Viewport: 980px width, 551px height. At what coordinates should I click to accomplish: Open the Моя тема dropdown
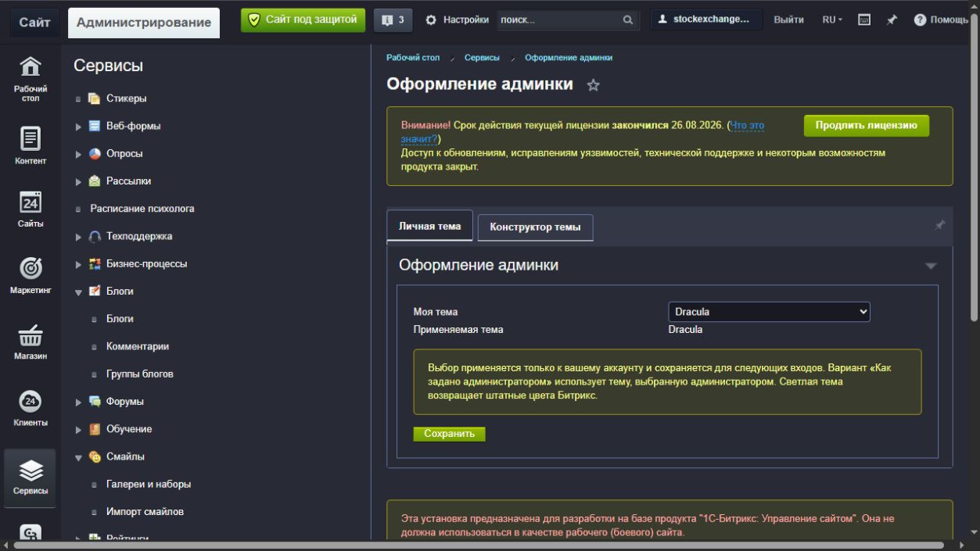click(x=769, y=312)
